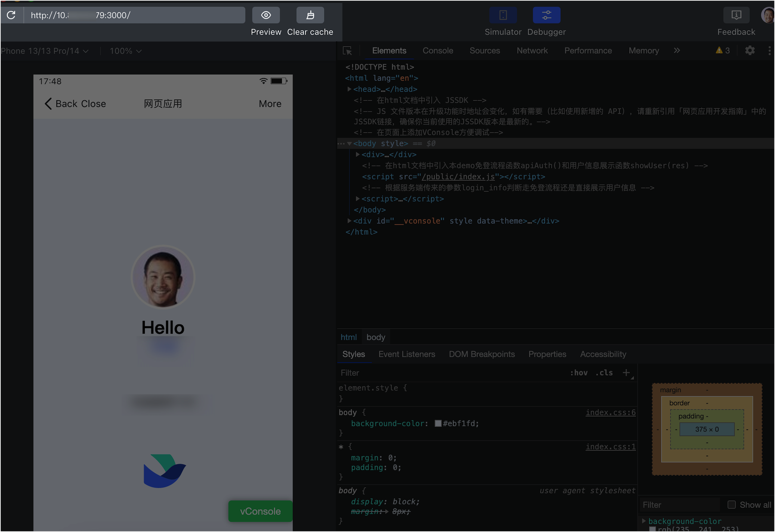Click the URL address field
The width and height of the screenshot is (775, 532).
click(135, 15)
